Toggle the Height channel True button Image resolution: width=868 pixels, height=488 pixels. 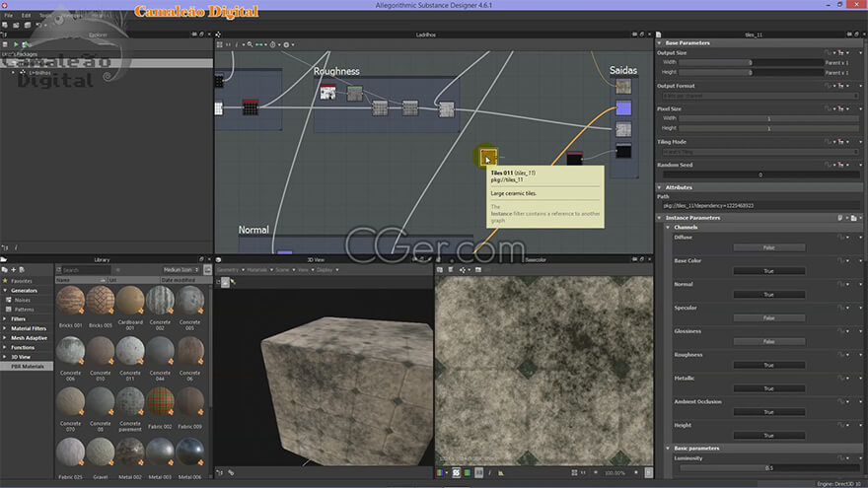(x=769, y=436)
